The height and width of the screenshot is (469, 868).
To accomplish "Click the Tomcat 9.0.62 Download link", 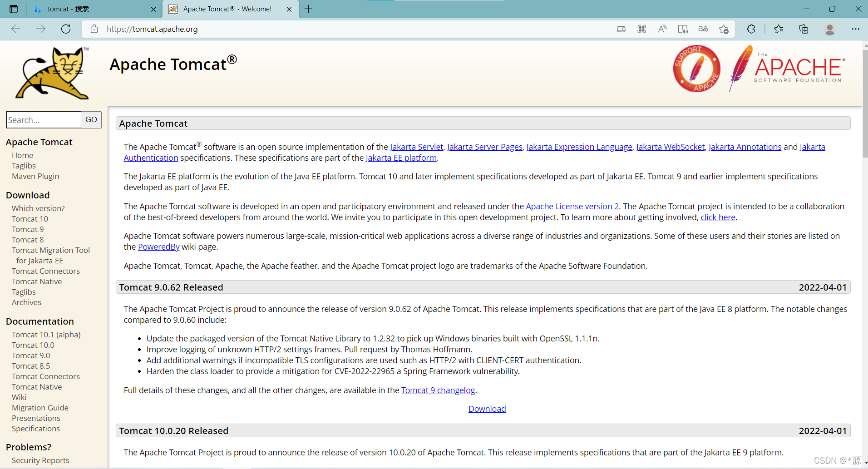I will (487, 409).
